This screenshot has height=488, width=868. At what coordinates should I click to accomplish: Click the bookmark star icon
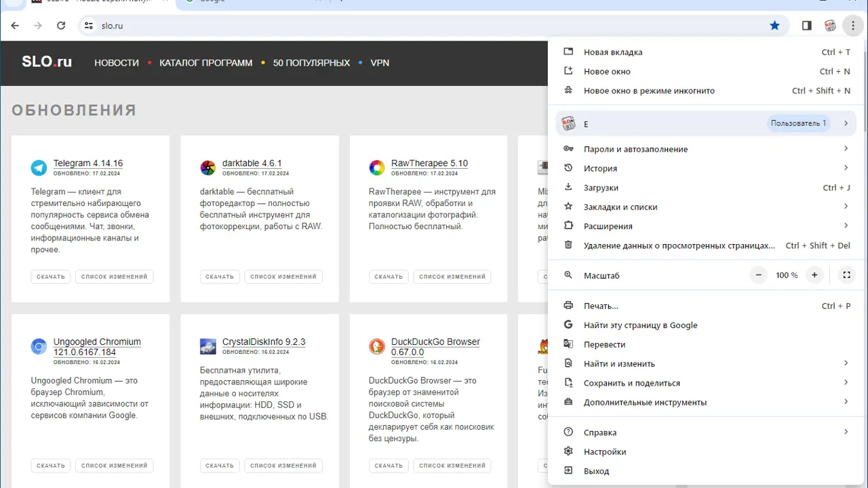pyautogui.click(x=774, y=26)
